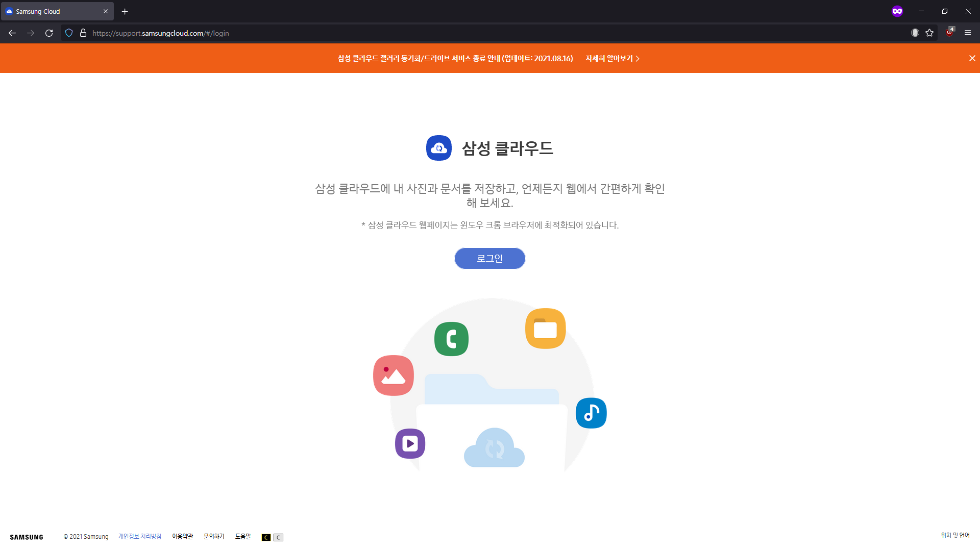Click the light blue cloud sync icon

(494, 448)
